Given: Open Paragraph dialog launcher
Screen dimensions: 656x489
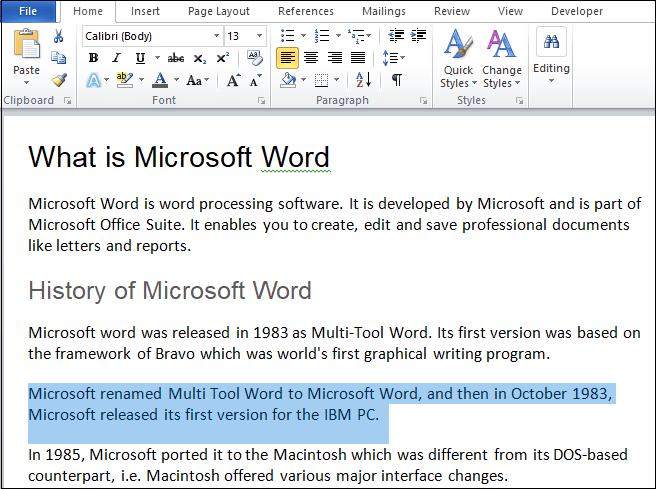Looking at the screenshot, I should pos(423,100).
